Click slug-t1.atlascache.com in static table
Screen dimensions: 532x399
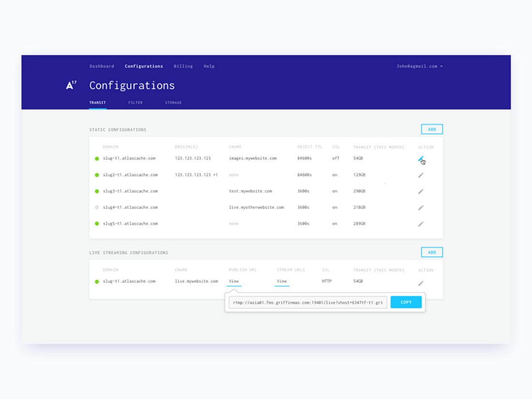click(x=129, y=158)
